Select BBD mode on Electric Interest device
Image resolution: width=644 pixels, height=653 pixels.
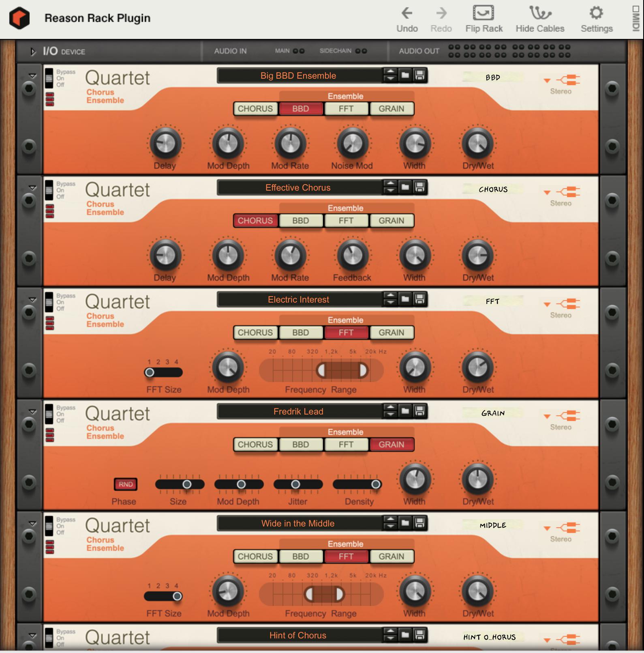click(x=301, y=333)
